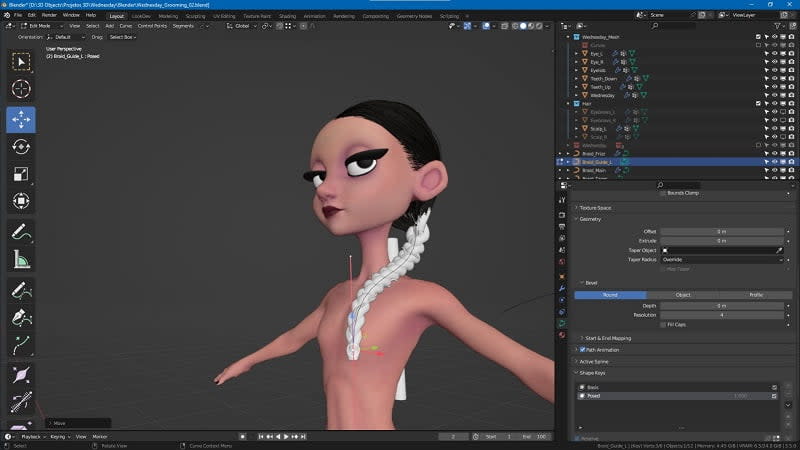Select the Measure tool
This screenshot has height=450, width=800.
click(21, 259)
